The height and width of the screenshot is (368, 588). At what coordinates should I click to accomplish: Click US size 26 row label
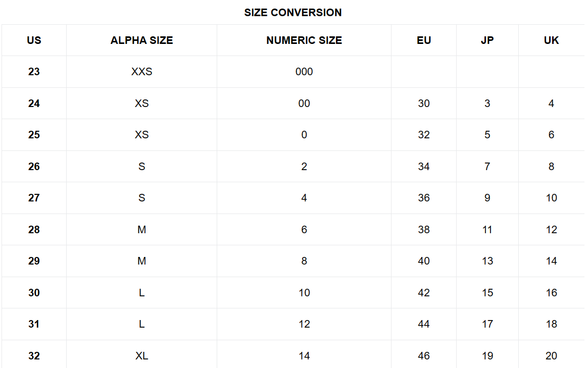pyautogui.click(x=34, y=167)
